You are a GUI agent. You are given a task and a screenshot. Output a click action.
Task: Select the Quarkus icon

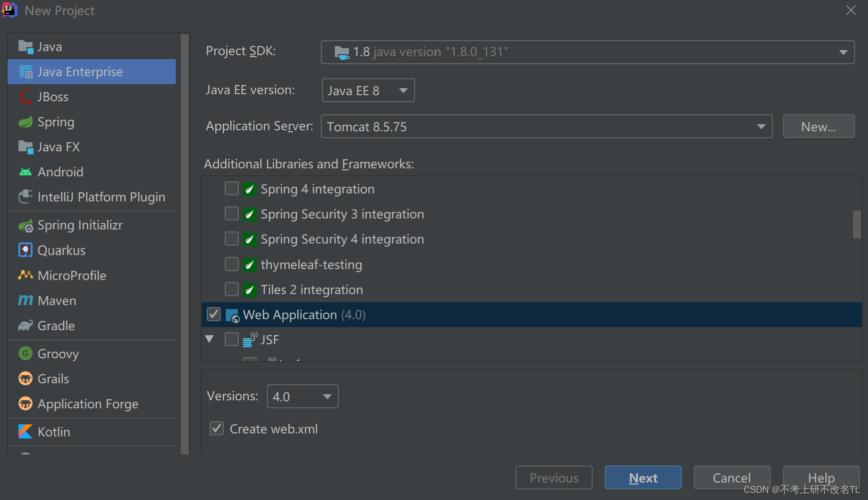pyautogui.click(x=26, y=251)
